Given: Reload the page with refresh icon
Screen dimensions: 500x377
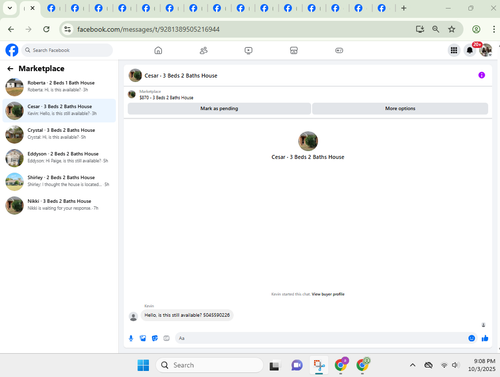Looking at the screenshot, I should (x=46, y=29).
